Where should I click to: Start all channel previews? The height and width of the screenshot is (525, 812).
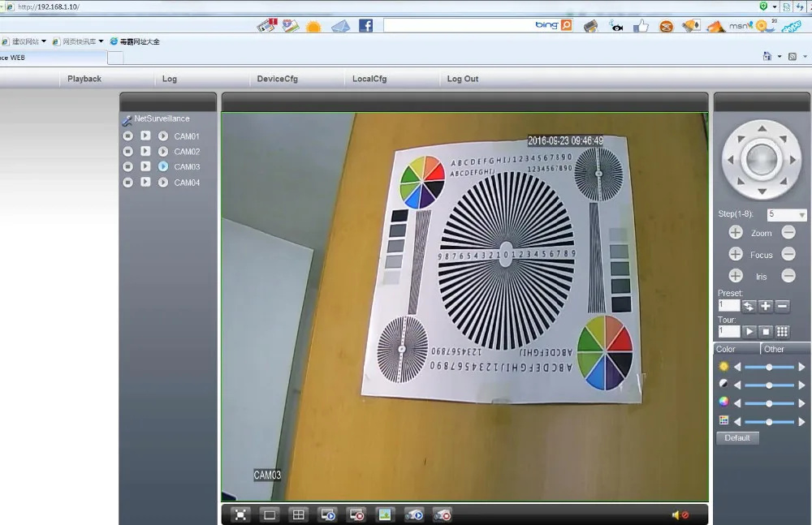[328, 514]
